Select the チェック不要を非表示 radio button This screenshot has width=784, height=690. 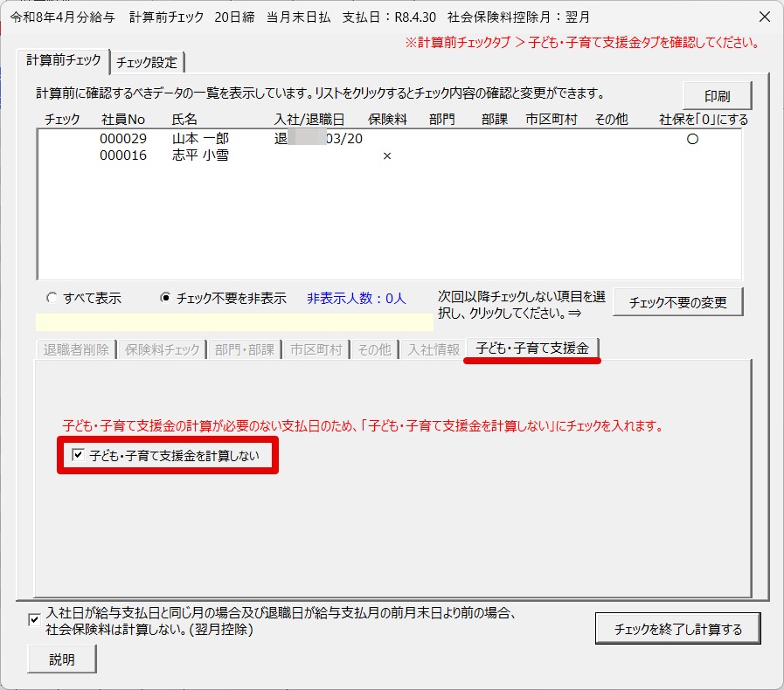pyautogui.click(x=165, y=298)
